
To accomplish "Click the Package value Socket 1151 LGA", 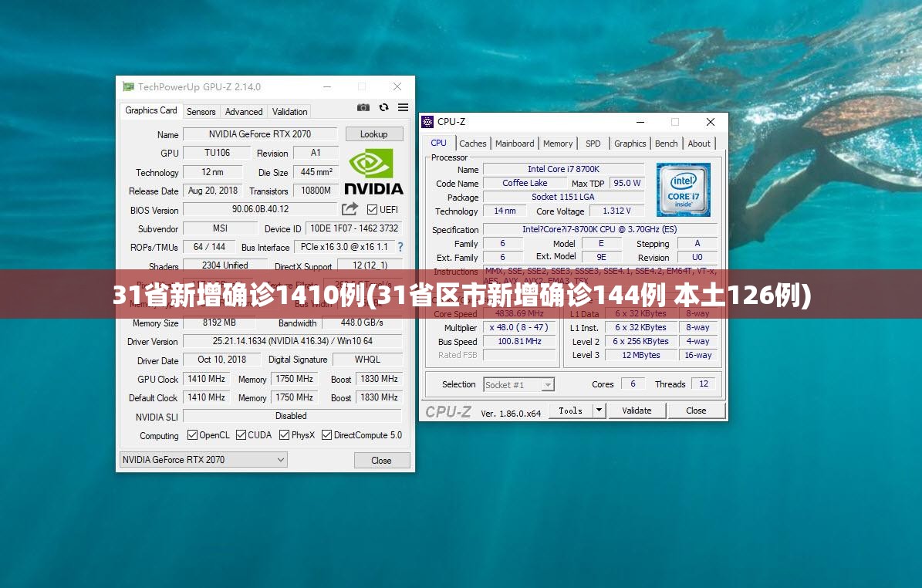I will 562,197.
